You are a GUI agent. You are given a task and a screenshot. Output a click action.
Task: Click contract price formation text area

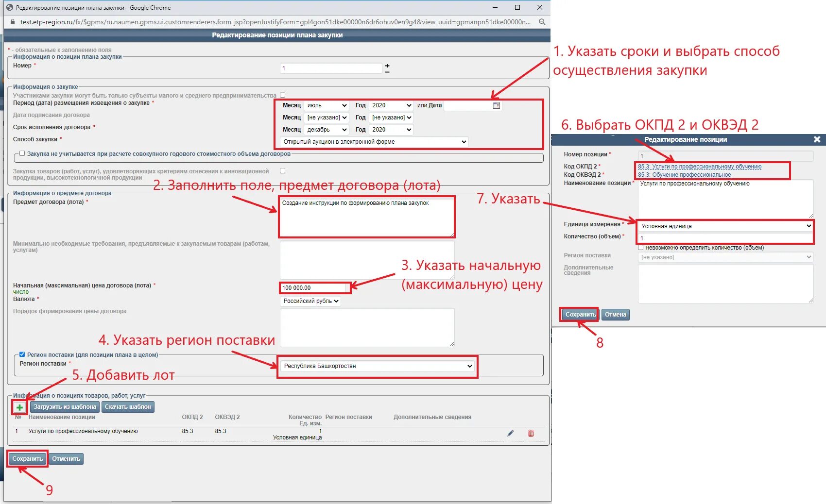tap(367, 327)
